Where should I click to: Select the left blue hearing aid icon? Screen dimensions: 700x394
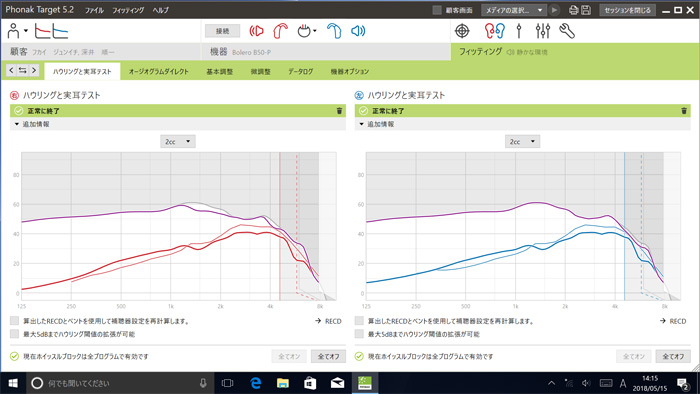point(334,31)
